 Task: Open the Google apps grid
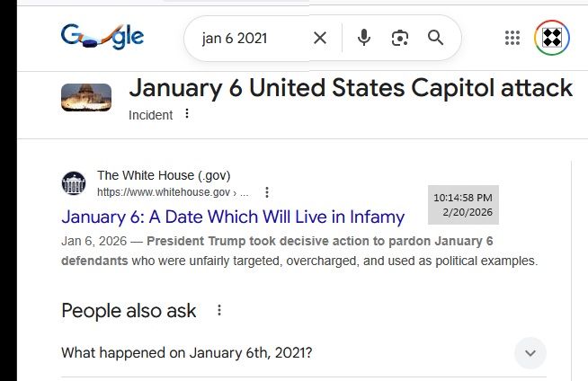[512, 38]
